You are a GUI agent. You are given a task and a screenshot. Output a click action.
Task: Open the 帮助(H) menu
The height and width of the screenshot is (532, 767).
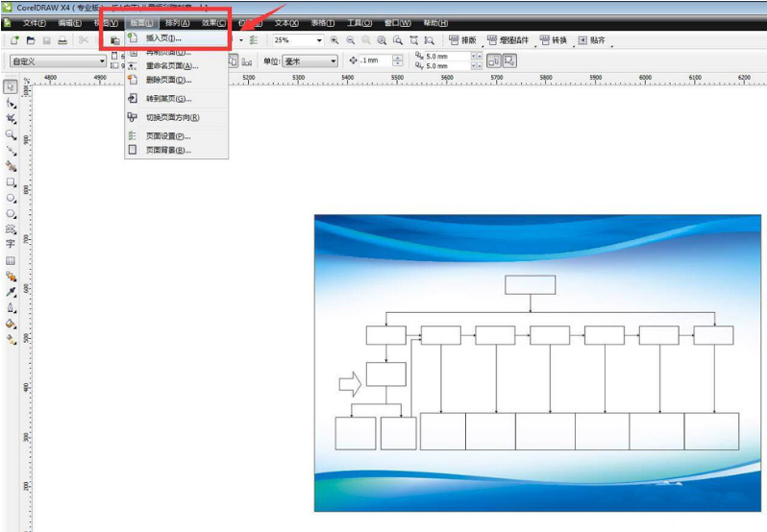click(435, 23)
